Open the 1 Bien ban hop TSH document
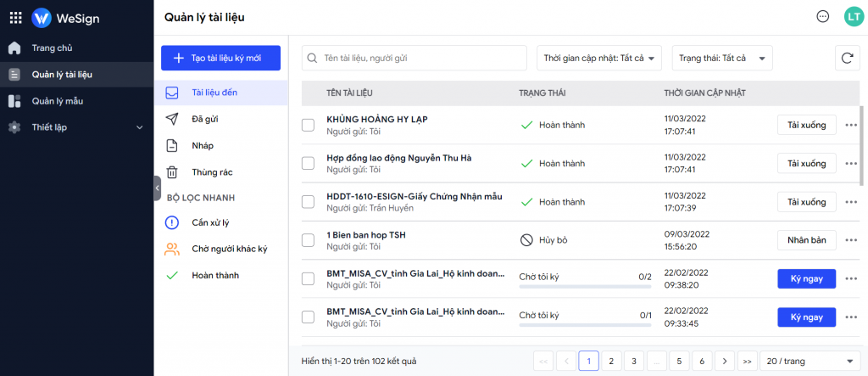This screenshot has height=376, width=868. 366,235
